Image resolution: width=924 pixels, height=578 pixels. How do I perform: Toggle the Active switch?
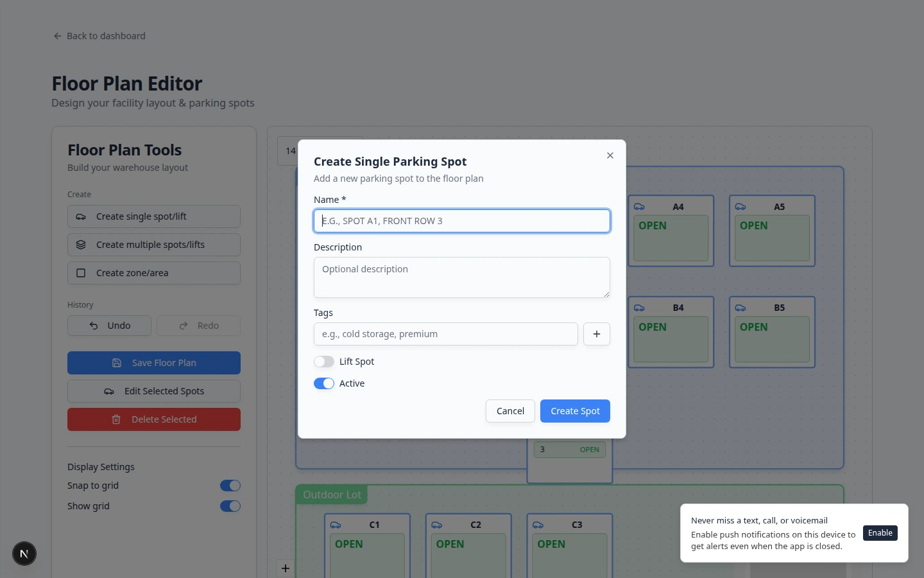point(324,383)
